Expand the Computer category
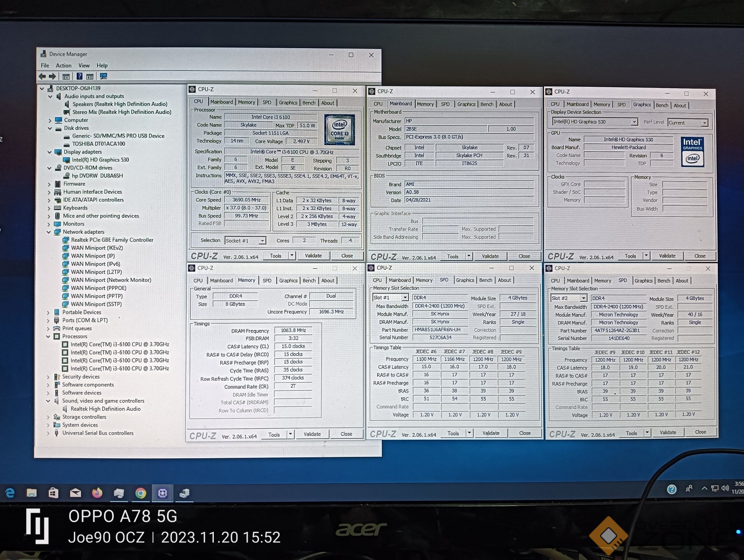This screenshot has width=744, height=560. coord(49,120)
